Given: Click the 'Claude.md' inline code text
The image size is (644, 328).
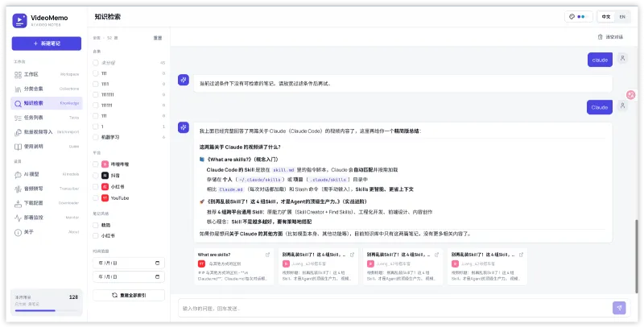Looking at the screenshot, I should 231,189.
